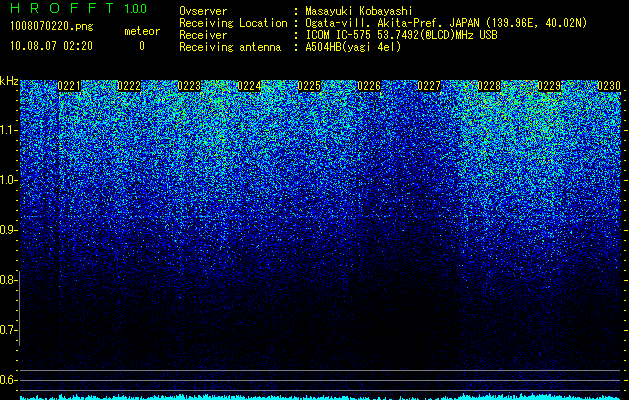Click the meteor count value 0

[x=142, y=46]
